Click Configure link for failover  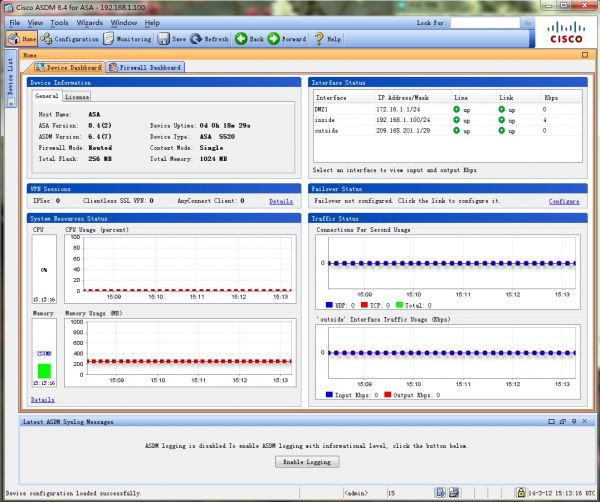click(x=564, y=201)
